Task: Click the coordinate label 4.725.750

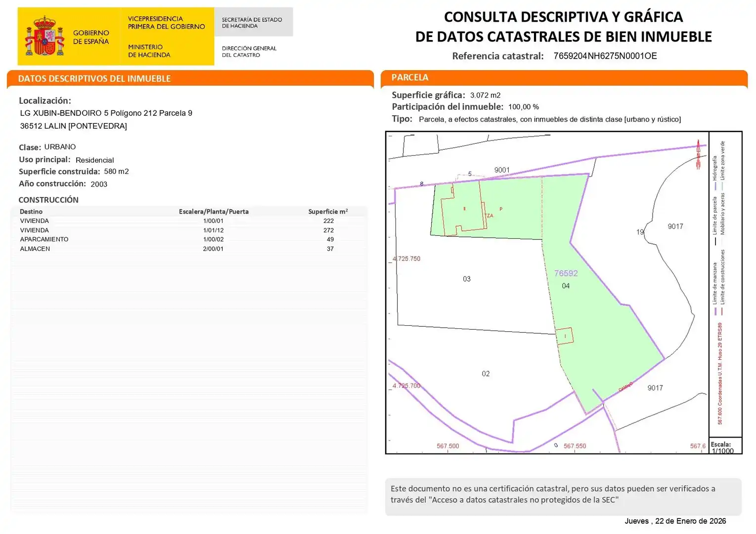Action: click(x=406, y=259)
